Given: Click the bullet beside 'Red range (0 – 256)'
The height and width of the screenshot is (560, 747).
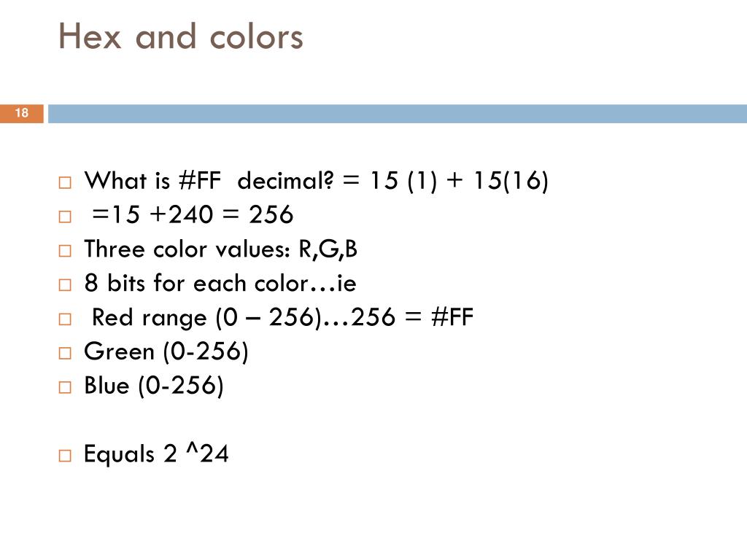Looking at the screenshot, I should tap(65, 319).
